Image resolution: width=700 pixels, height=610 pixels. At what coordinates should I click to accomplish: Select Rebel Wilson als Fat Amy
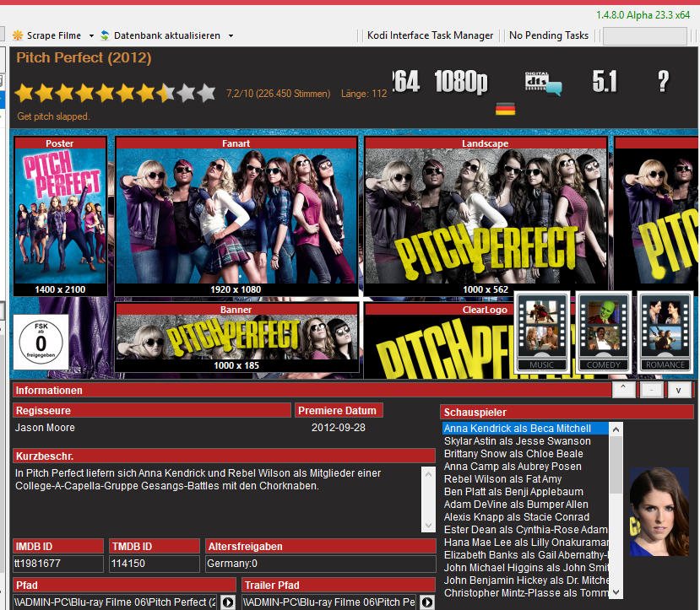pyautogui.click(x=525, y=479)
